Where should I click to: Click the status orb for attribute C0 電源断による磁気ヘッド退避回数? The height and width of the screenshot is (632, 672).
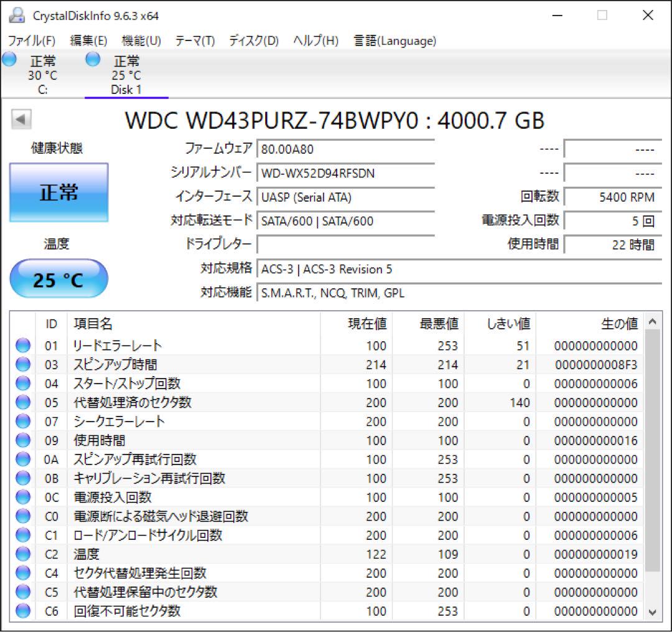click(23, 516)
